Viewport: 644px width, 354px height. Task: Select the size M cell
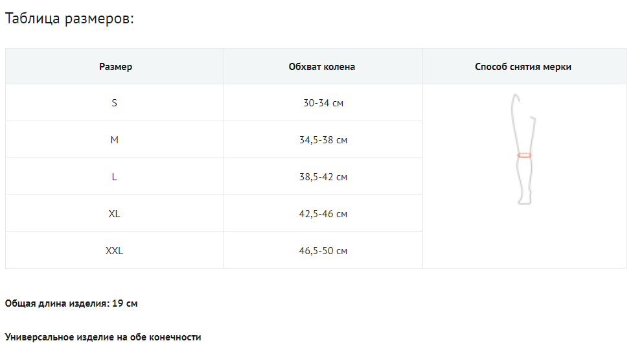115,140
